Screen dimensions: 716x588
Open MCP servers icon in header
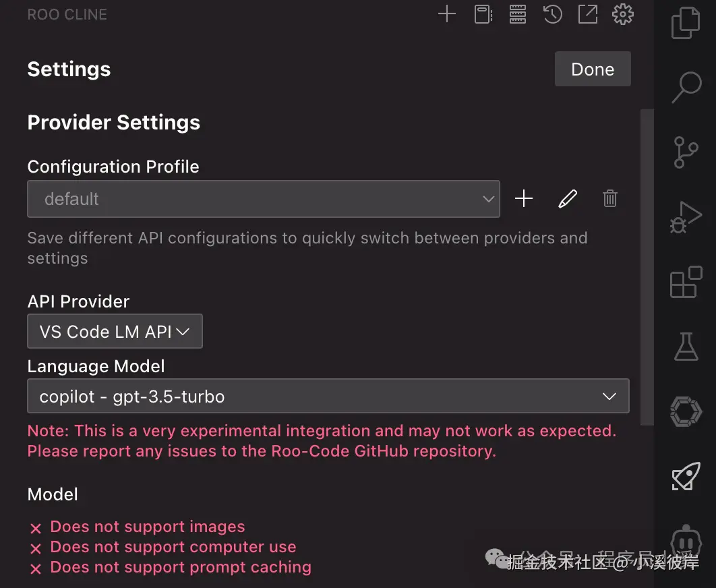click(x=517, y=14)
